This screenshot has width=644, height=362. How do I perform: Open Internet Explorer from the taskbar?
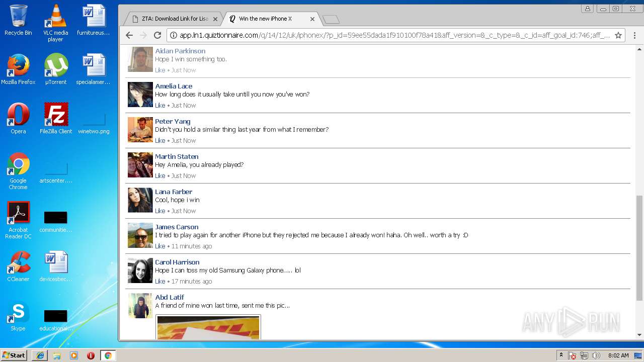pyautogui.click(x=40, y=355)
